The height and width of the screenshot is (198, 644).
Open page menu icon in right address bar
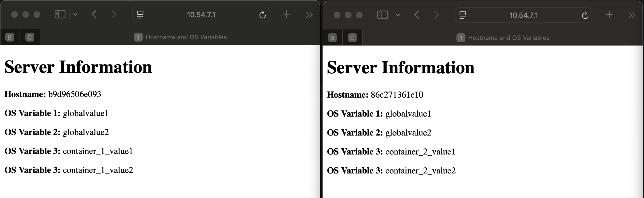(463, 15)
